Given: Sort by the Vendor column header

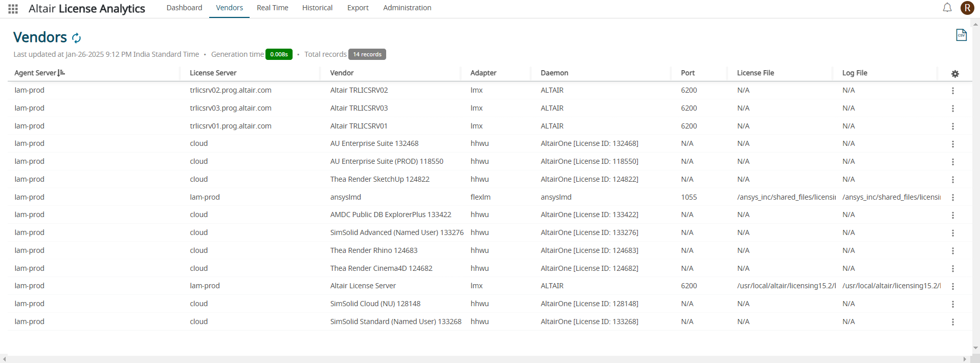Looking at the screenshot, I should pyautogui.click(x=342, y=73).
